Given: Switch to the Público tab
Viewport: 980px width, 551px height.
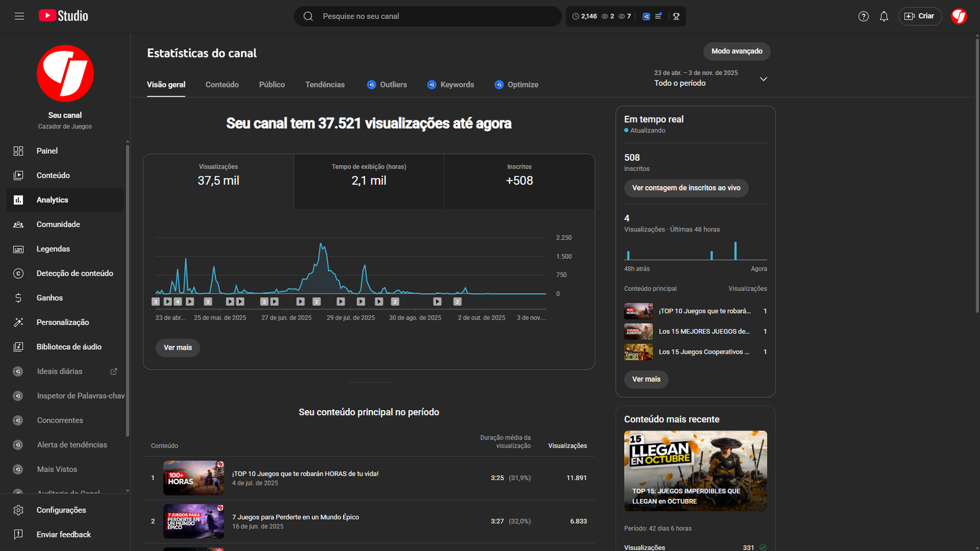Looking at the screenshot, I should (x=272, y=84).
